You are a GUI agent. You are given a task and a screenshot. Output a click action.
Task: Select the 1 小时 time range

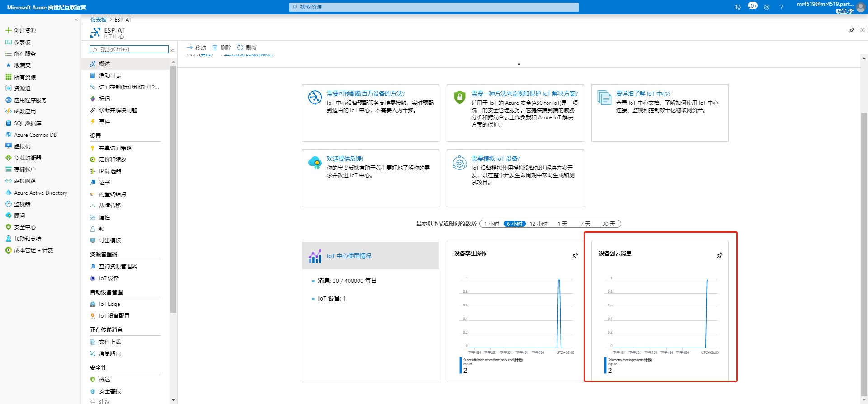[x=491, y=224]
